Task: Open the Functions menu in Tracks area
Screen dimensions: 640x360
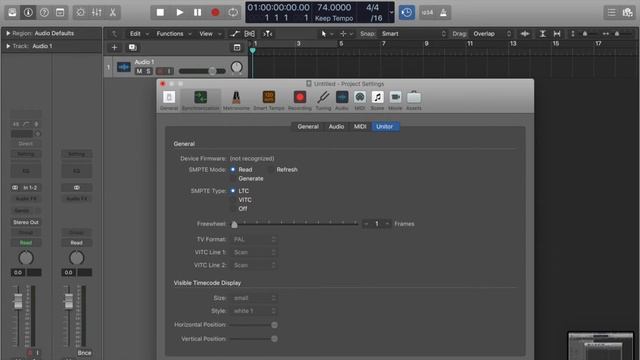Action: [x=173, y=33]
